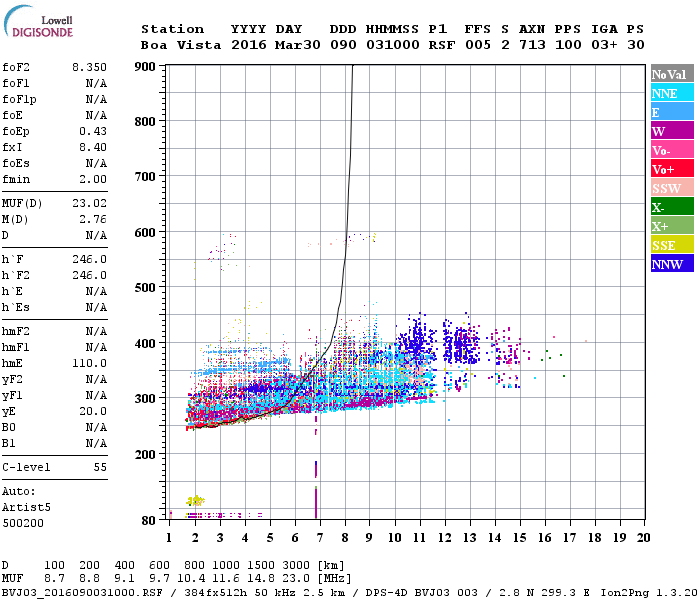Click the M(D) value 2.76
This screenshot has height=600, width=700.
(x=93, y=220)
